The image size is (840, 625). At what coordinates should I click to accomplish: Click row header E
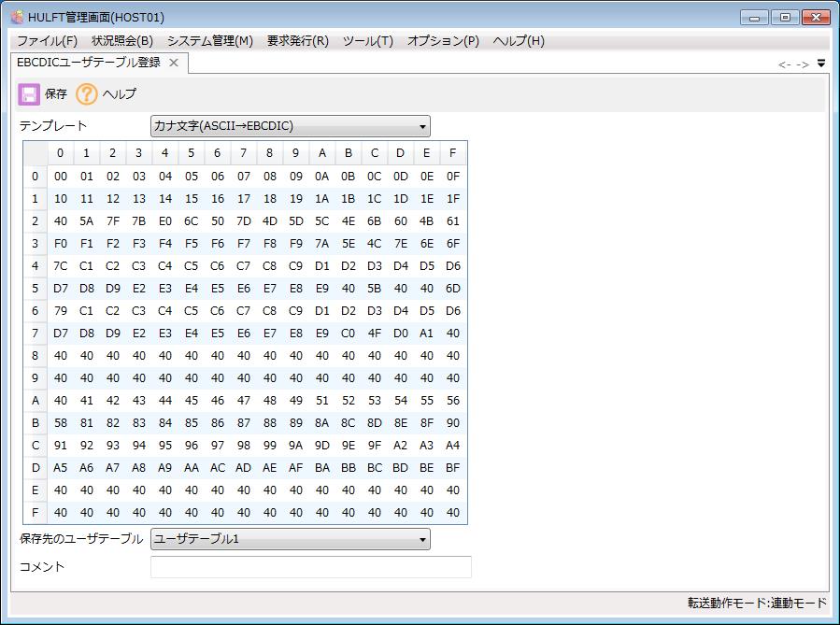click(x=36, y=490)
